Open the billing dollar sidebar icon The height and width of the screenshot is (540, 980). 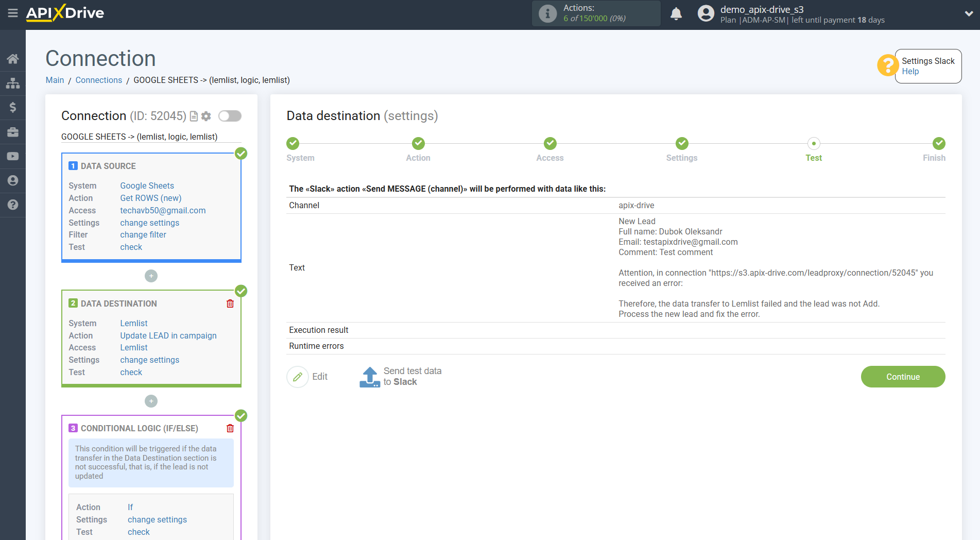click(13, 107)
